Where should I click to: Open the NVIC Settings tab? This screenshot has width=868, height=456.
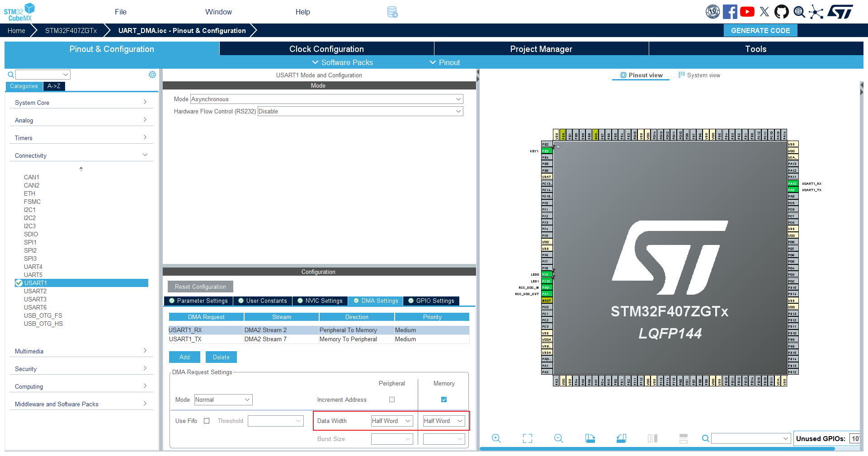point(320,301)
